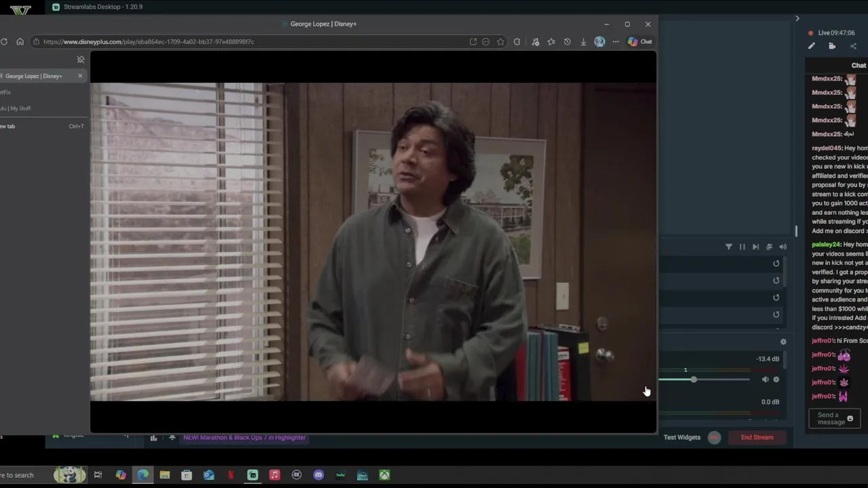868x488 pixels.
Task: Click the zoom indicator icon in address bar
Action: point(486,42)
